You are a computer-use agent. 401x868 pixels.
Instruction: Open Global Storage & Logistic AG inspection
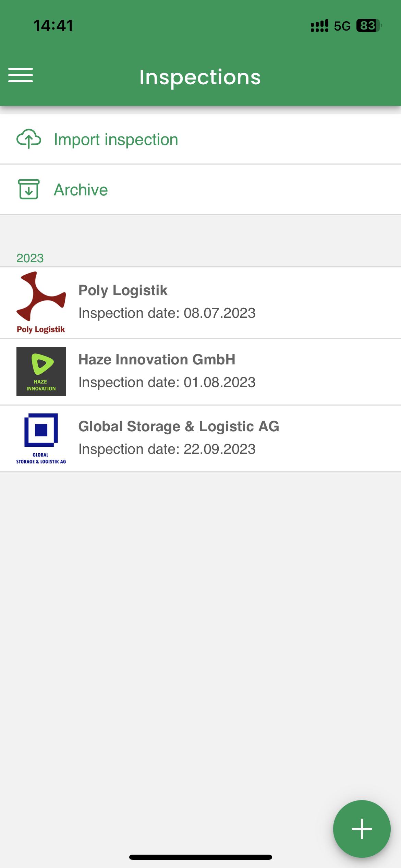click(x=200, y=439)
